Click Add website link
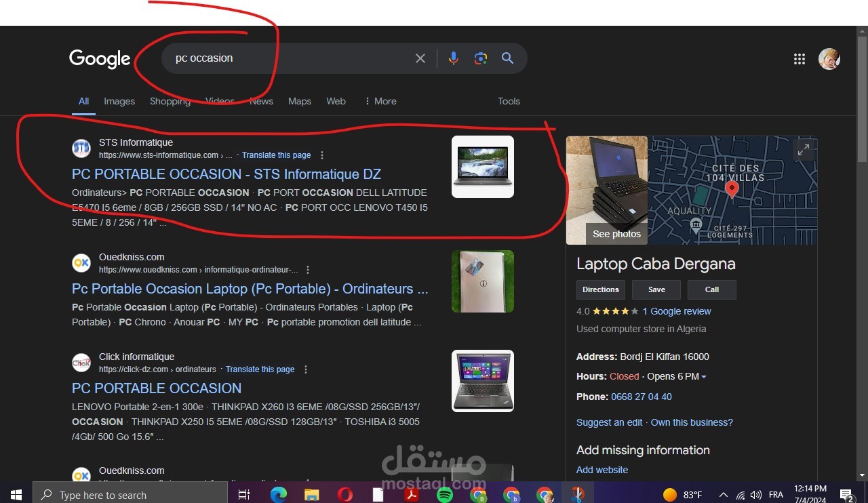Image resolution: width=868 pixels, height=503 pixels. point(602,470)
